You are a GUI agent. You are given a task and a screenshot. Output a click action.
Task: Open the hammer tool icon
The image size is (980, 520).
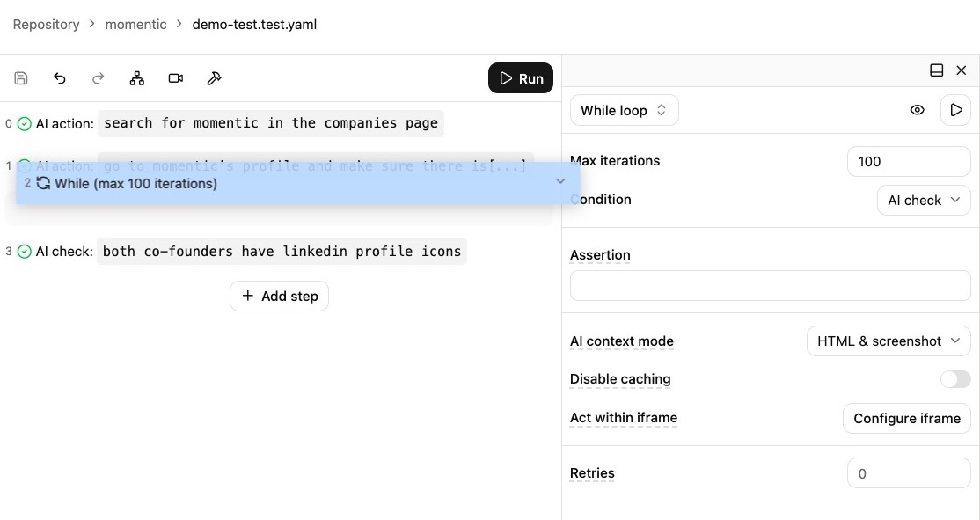pos(215,78)
